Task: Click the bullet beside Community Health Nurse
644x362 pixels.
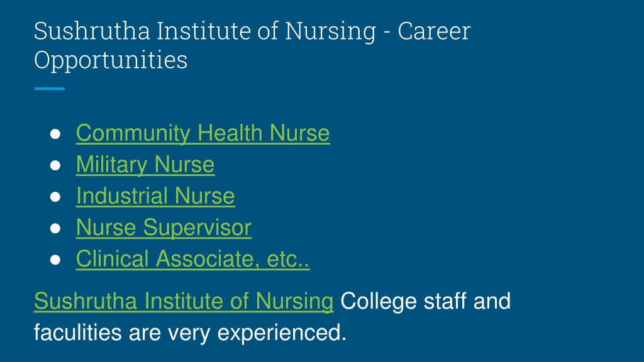Action: click(55, 134)
